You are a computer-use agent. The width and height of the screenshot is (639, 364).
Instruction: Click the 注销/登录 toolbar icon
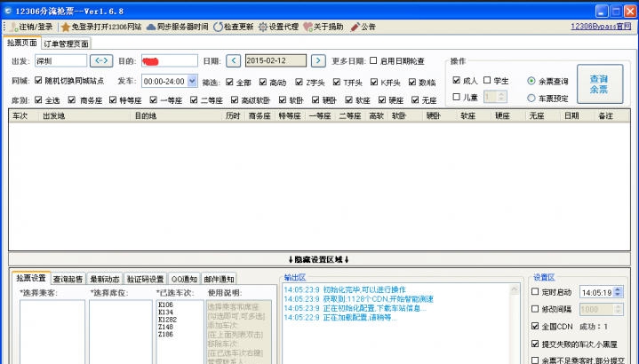(14, 27)
